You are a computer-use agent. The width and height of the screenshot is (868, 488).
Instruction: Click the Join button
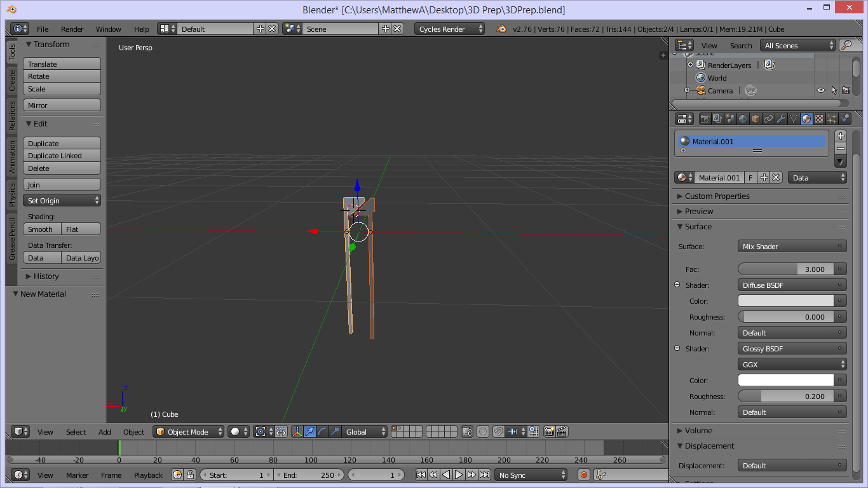click(x=62, y=184)
